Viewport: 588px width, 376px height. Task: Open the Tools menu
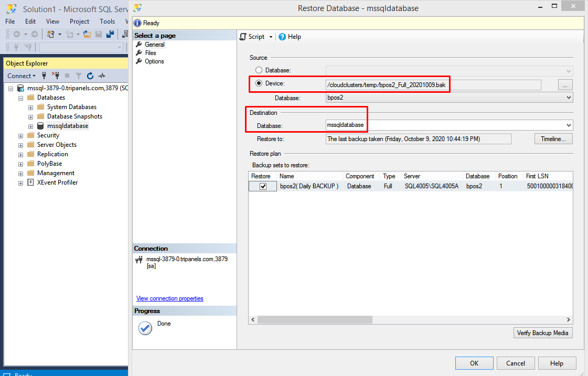pyautogui.click(x=107, y=22)
